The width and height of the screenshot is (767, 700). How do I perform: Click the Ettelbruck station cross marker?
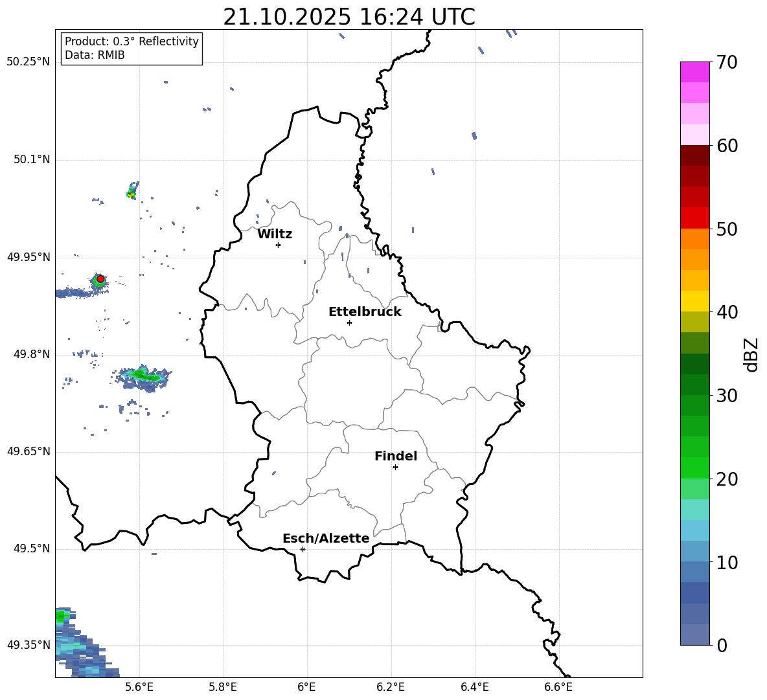pos(349,322)
